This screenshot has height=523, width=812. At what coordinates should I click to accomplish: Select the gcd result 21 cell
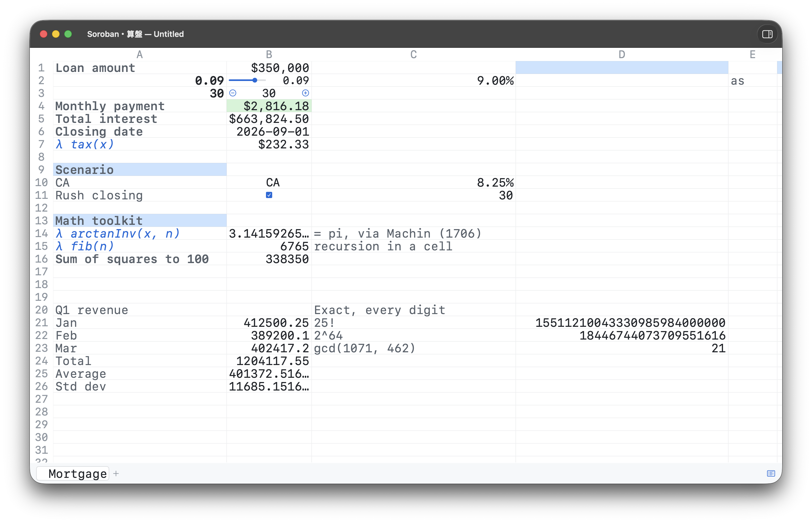622,348
